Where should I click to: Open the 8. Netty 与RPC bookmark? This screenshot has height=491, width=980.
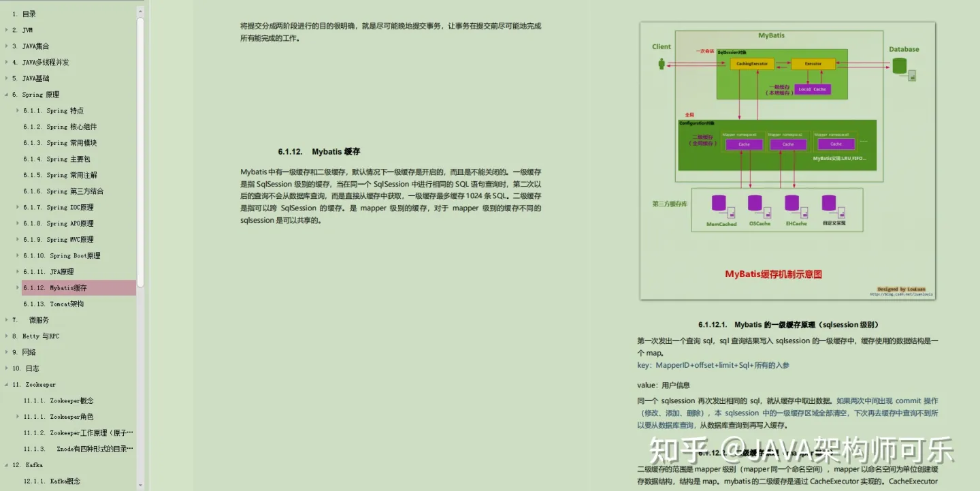35,336
